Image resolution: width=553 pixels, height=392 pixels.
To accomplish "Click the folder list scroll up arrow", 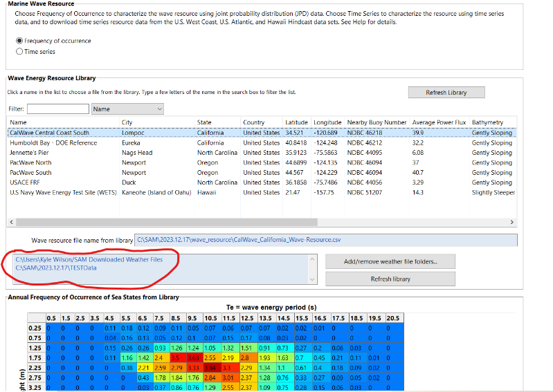I will pos(311,259).
